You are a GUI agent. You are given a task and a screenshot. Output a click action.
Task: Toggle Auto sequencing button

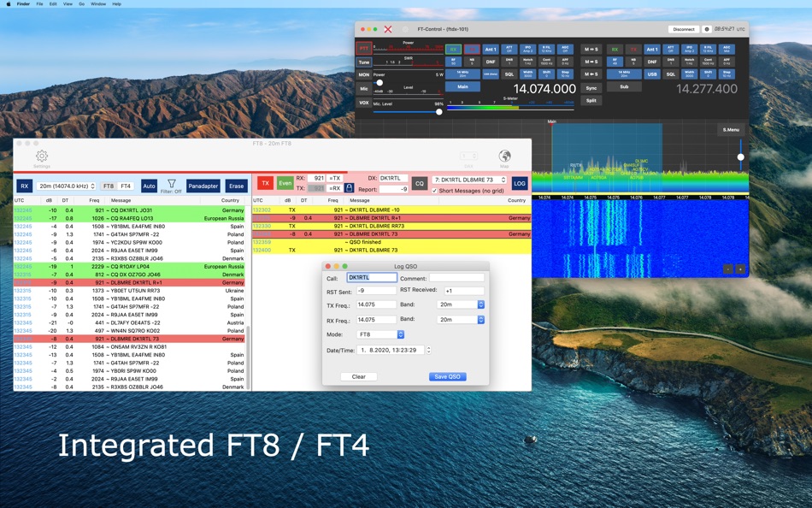[x=149, y=186]
